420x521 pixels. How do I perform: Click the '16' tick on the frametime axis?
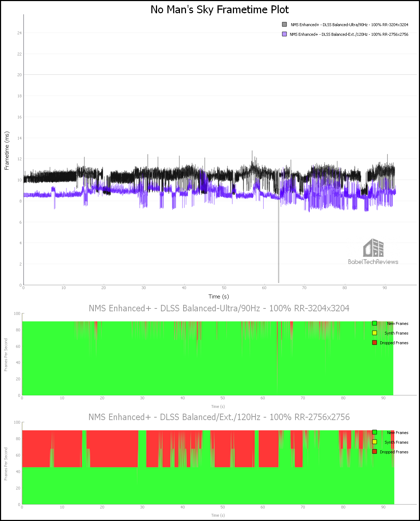[19, 117]
